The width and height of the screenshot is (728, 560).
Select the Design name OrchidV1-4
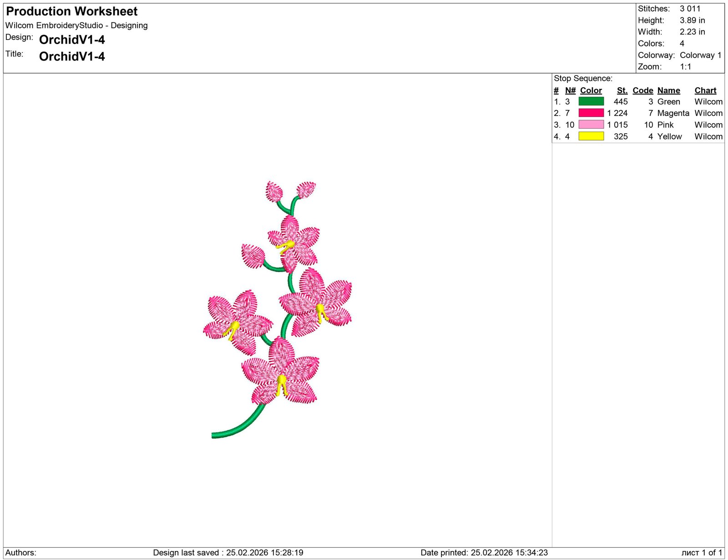pos(72,40)
